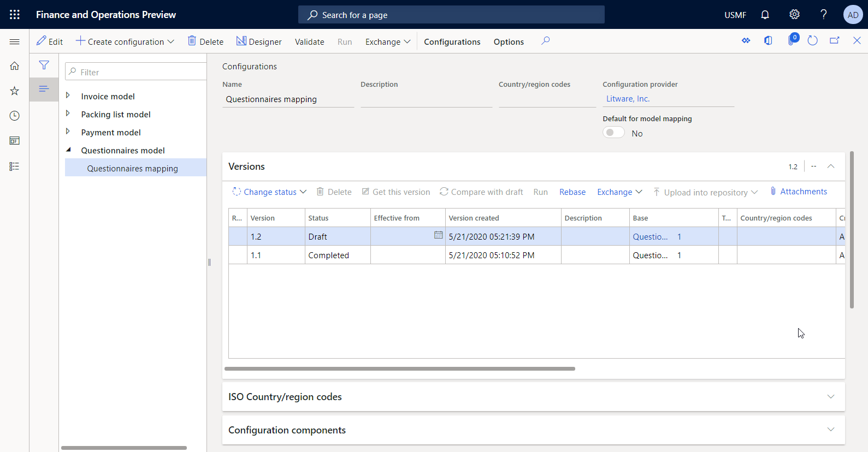868x452 pixels.
Task: Click the USMF company selector
Action: tap(735, 15)
